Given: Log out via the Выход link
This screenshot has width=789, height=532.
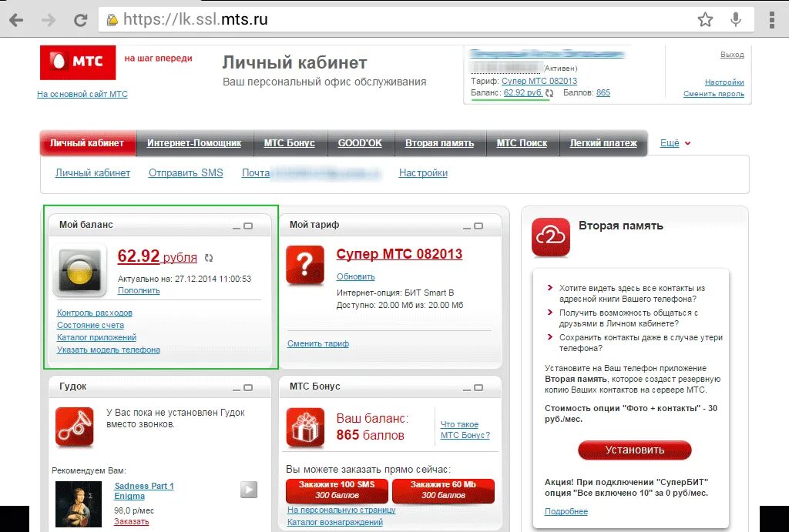Looking at the screenshot, I should click(x=732, y=55).
